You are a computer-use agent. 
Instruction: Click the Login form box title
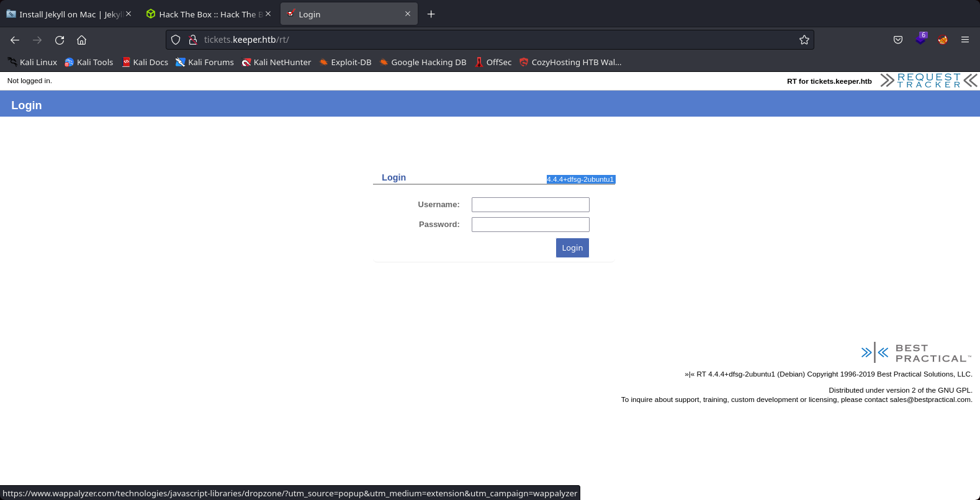click(x=393, y=177)
